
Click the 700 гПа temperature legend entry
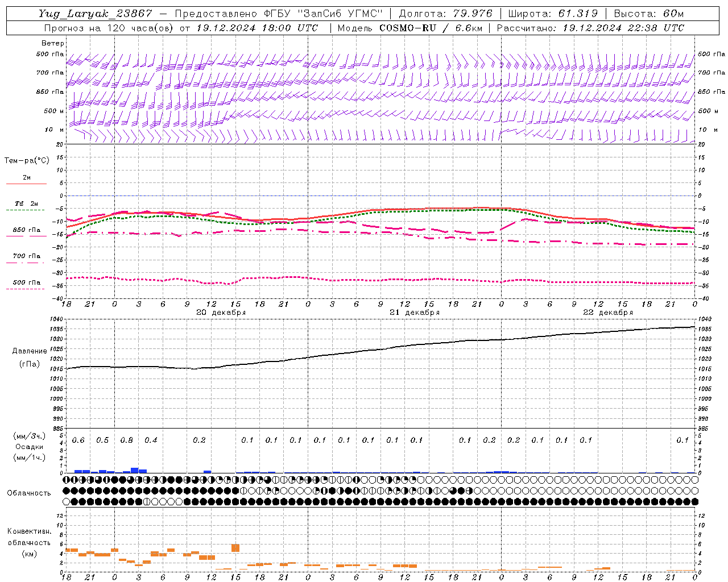27,256
